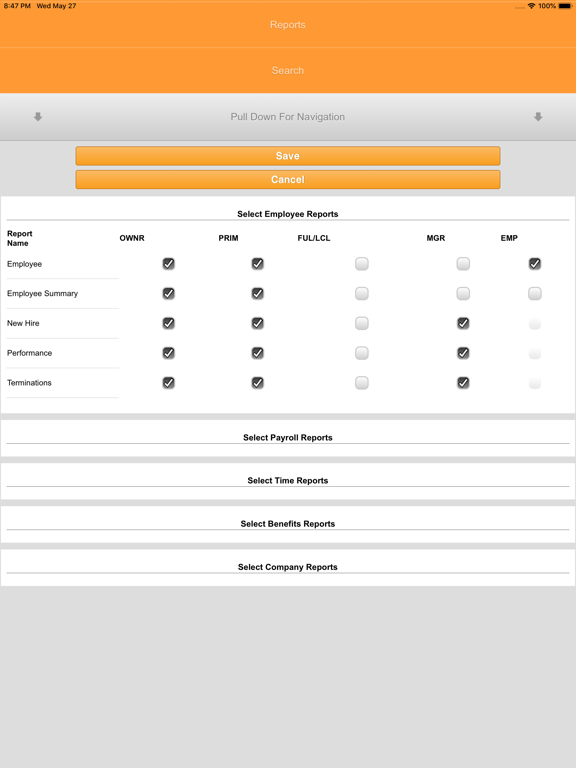Click the right pull-down arrow icon
Viewport: 576px width, 768px height.
click(538, 117)
